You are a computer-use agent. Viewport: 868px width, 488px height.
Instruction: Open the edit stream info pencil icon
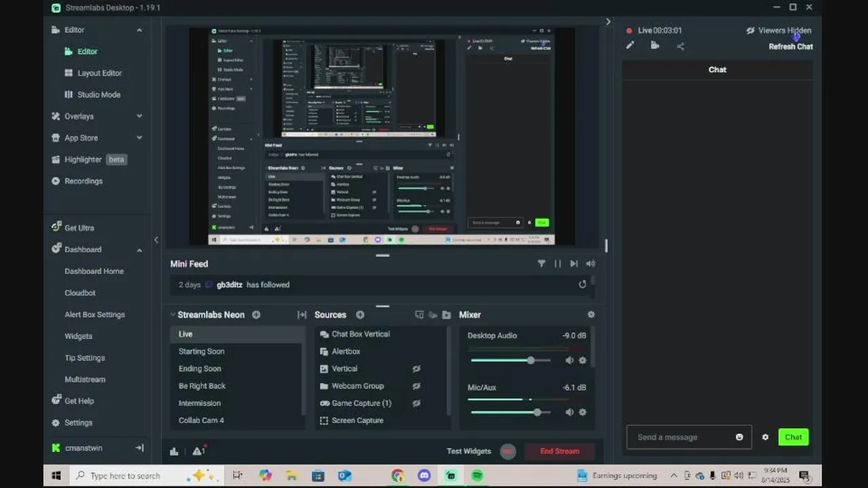[x=630, y=45]
